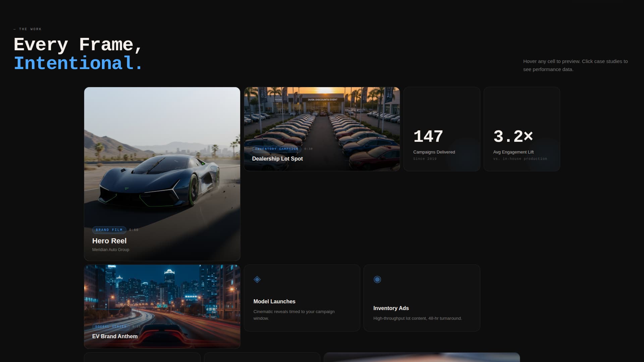Select the INVENTORY CAMPAIGN tag badge
The width and height of the screenshot is (644, 362).
[277, 149]
